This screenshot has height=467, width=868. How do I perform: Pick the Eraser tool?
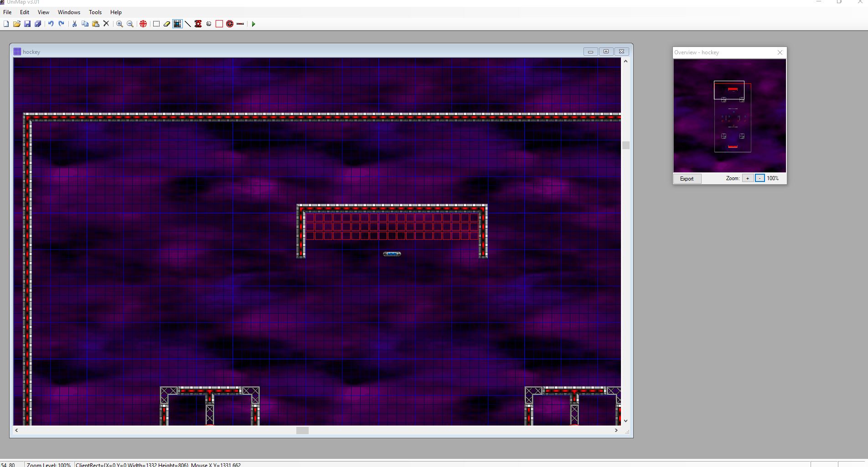pyautogui.click(x=167, y=24)
